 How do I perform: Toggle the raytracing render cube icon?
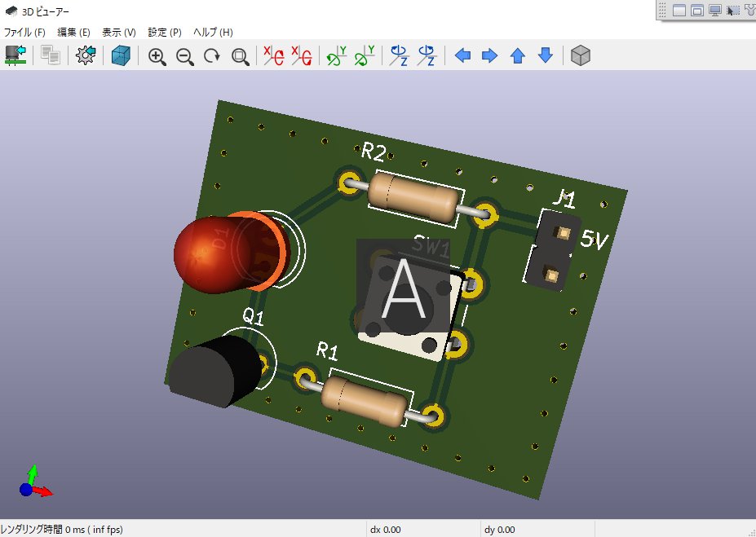coord(121,55)
